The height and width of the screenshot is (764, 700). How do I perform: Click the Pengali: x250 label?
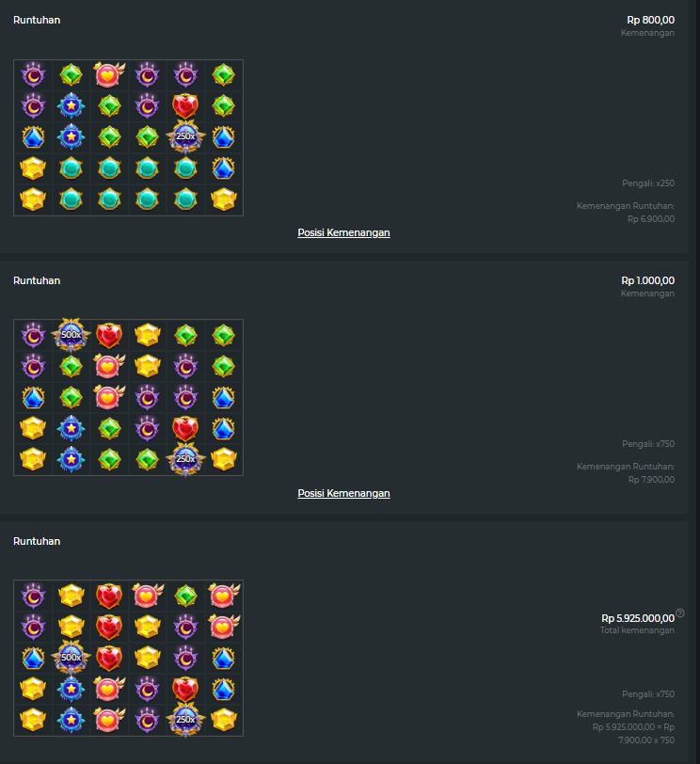tap(648, 183)
